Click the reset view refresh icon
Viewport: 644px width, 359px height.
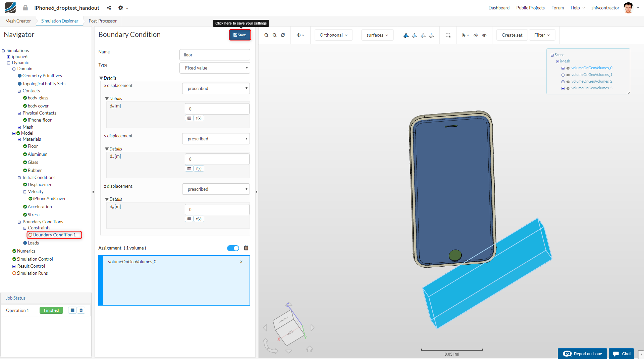click(283, 35)
